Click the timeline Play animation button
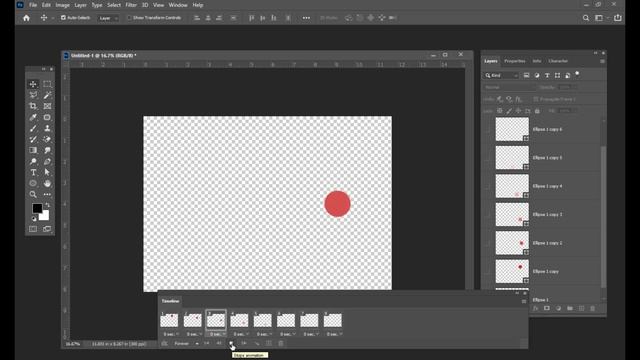This screenshot has width=640, height=360. tap(231, 343)
